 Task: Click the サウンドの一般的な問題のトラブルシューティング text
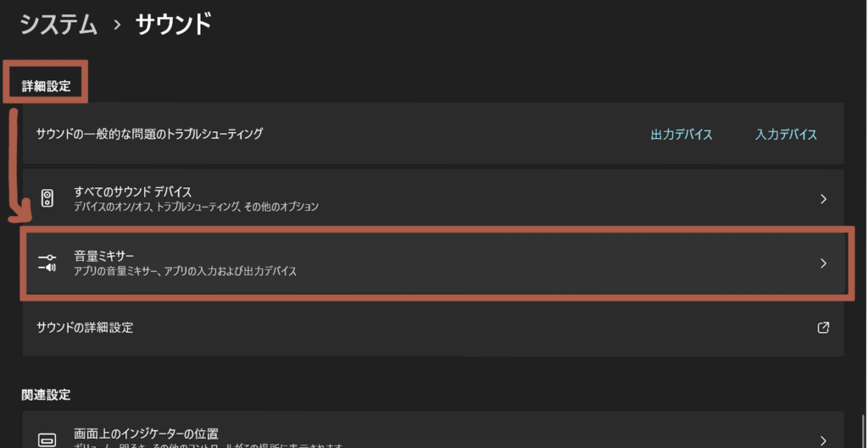point(149,134)
